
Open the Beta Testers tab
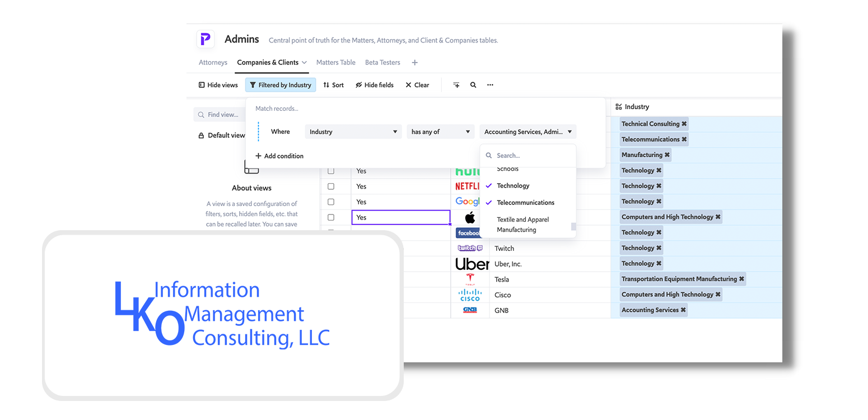pyautogui.click(x=382, y=63)
